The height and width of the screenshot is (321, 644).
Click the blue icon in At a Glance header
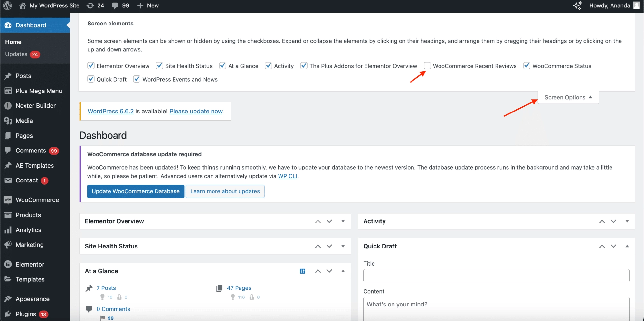(302, 271)
